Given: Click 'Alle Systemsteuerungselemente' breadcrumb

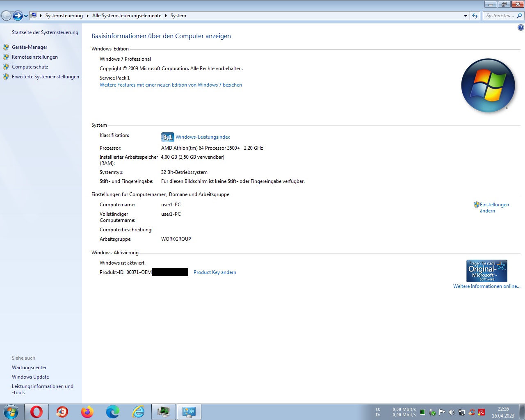Looking at the screenshot, I should [127, 16].
